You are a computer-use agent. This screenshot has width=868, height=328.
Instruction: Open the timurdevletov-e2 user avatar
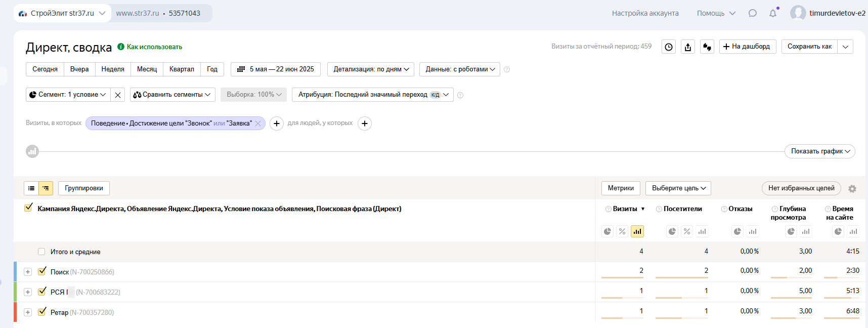(798, 13)
